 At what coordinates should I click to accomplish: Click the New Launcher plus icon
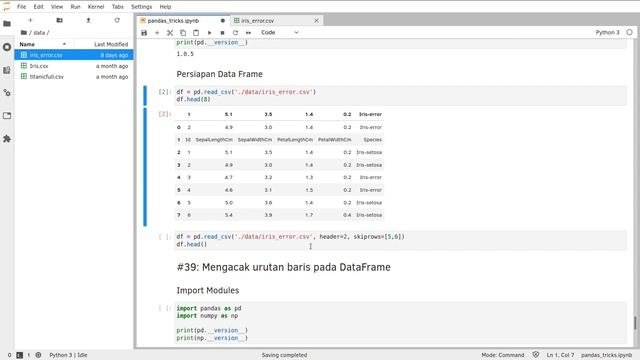[x=30, y=20]
